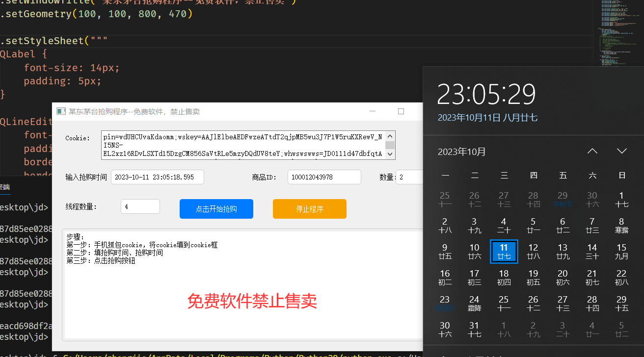Image resolution: width=644 pixels, height=357 pixels.
Task: Click the 第一步 instruction line in the log
Action: (x=142, y=245)
